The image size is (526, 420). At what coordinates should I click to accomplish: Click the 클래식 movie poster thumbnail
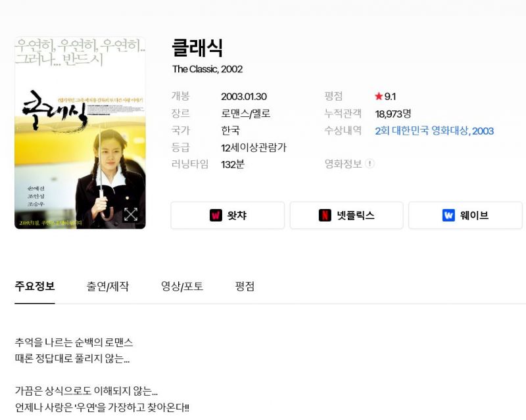(x=80, y=133)
